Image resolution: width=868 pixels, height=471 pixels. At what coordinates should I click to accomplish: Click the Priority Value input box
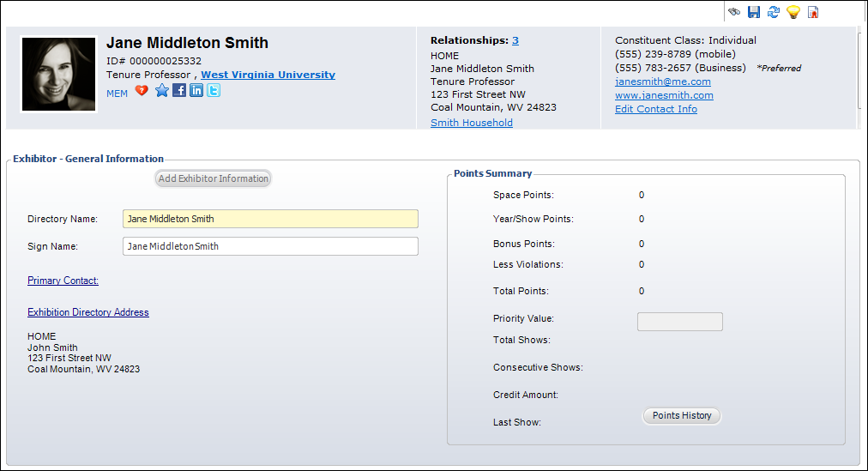click(x=680, y=322)
